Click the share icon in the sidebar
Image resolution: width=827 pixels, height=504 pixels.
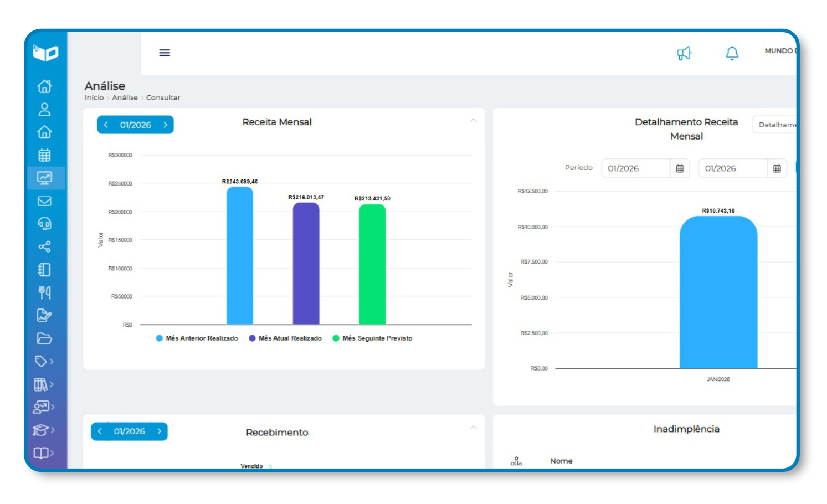44,246
